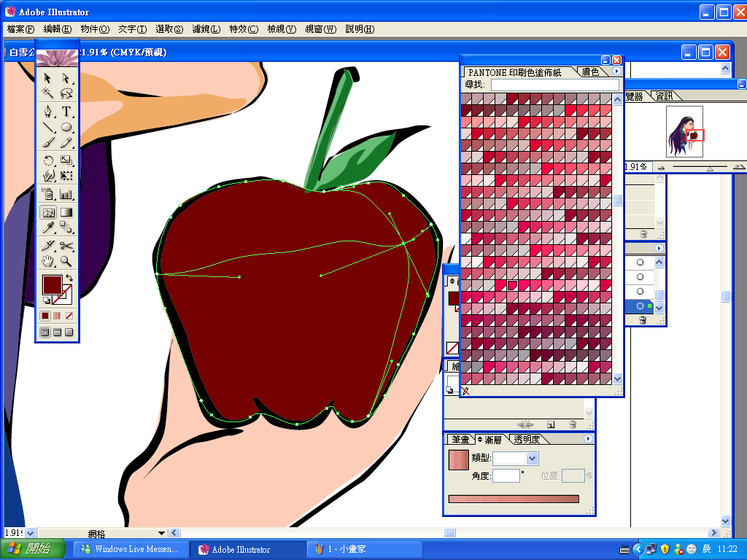The width and height of the screenshot is (747, 560).
Task: Switch to 1 - 小畫家 taskbar button
Action: pyautogui.click(x=363, y=549)
